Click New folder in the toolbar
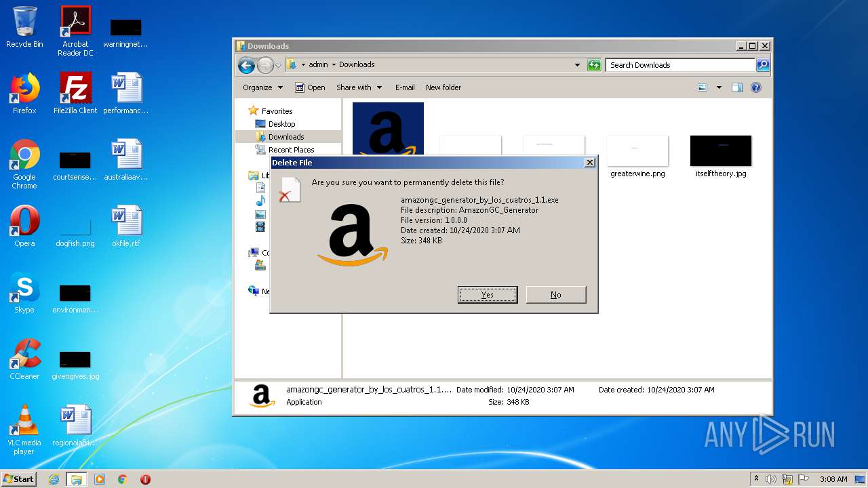The width and height of the screenshot is (868, 488). click(x=443, y=87)
